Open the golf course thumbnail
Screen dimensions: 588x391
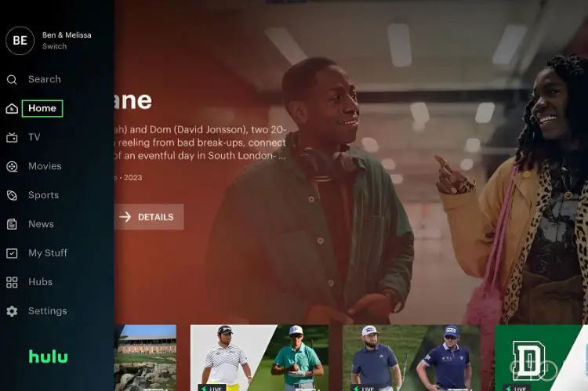(x=145, y=357)
